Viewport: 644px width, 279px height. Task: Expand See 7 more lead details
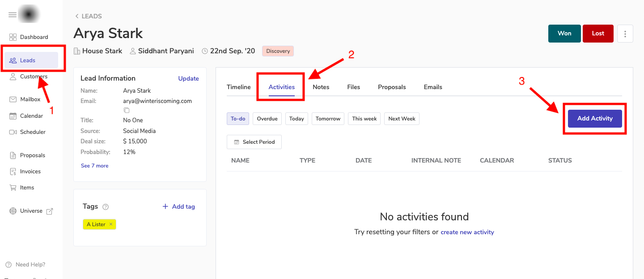pos(94,166)
